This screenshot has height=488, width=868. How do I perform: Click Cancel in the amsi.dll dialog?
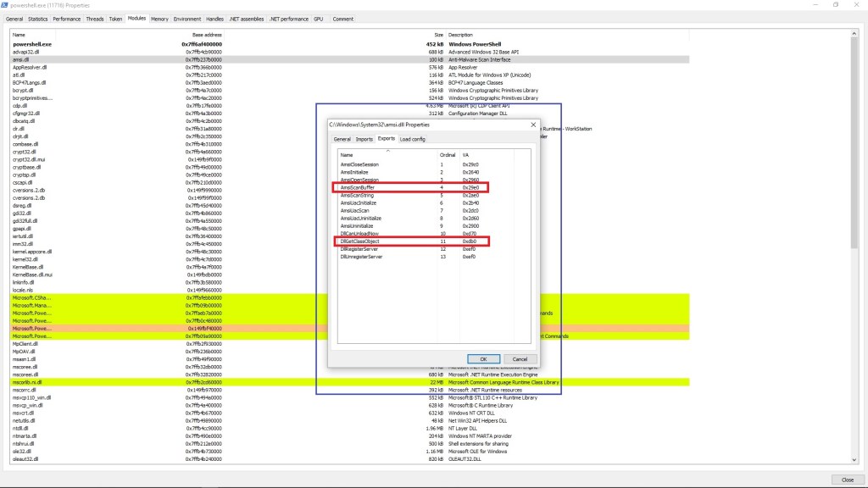tap(520, 359)
